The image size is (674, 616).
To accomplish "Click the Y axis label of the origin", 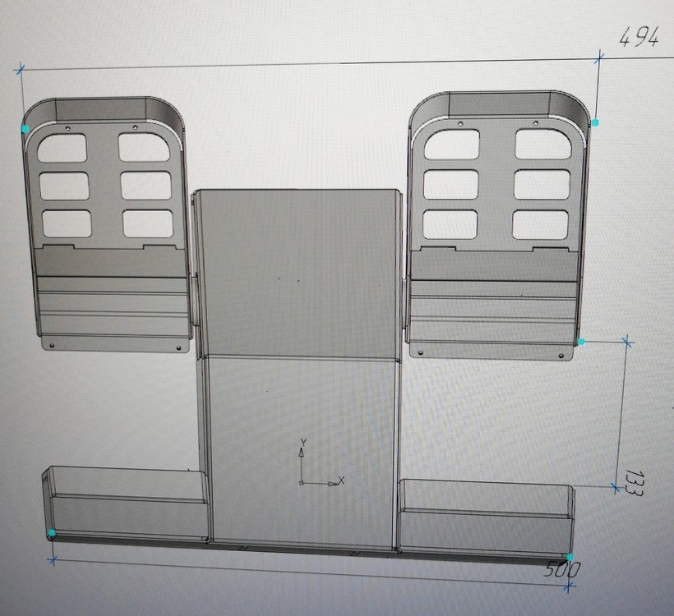I will pyautogui.click(x=303, y=442).
